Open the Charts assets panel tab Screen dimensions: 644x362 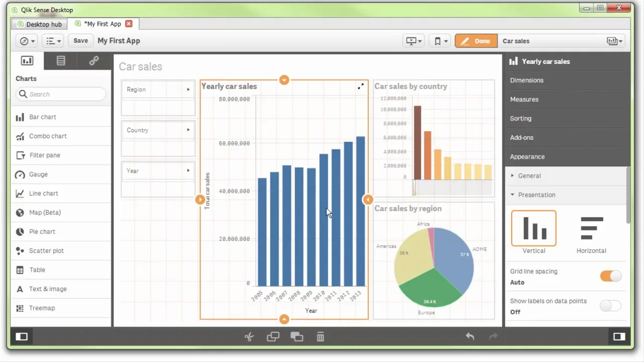(x=27, y=61)
